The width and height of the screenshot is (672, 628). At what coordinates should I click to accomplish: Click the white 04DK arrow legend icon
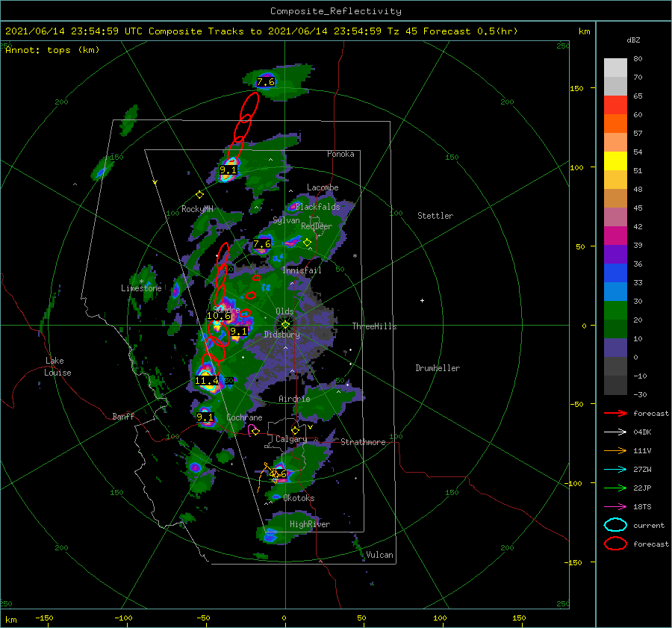615,432
